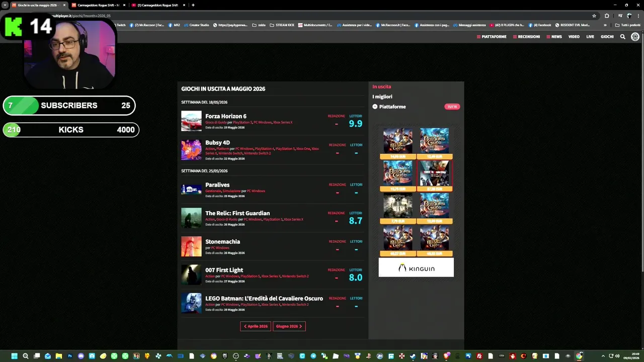Open the Chrome three-dot menu
The image size is (644, 362).
click(x=638, y=16)
